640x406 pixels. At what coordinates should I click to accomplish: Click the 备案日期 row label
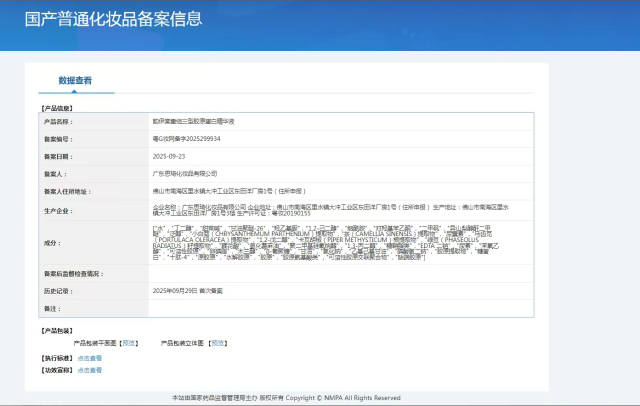tap(58, 157)
